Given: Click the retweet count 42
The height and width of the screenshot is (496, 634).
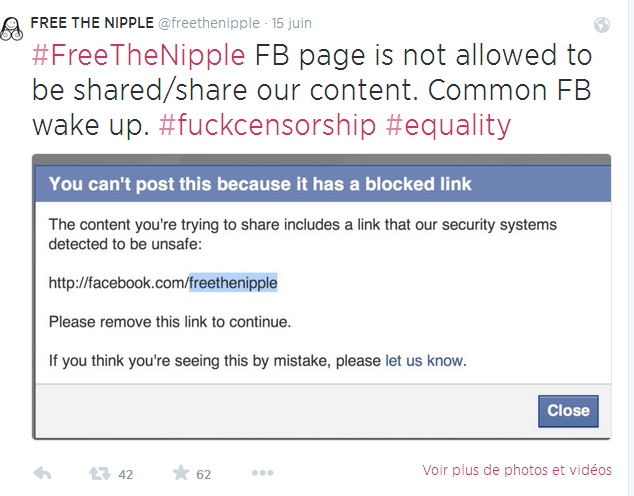Looking at the screenshot, I should 125,474.
